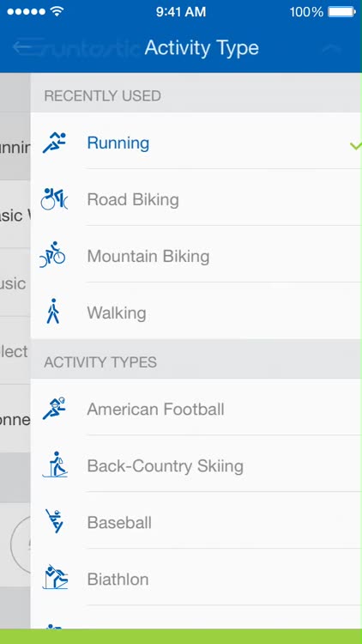Tap the Back-Country Skiing skier icon
Screen dimensions: 362x644
pos(55,465)
